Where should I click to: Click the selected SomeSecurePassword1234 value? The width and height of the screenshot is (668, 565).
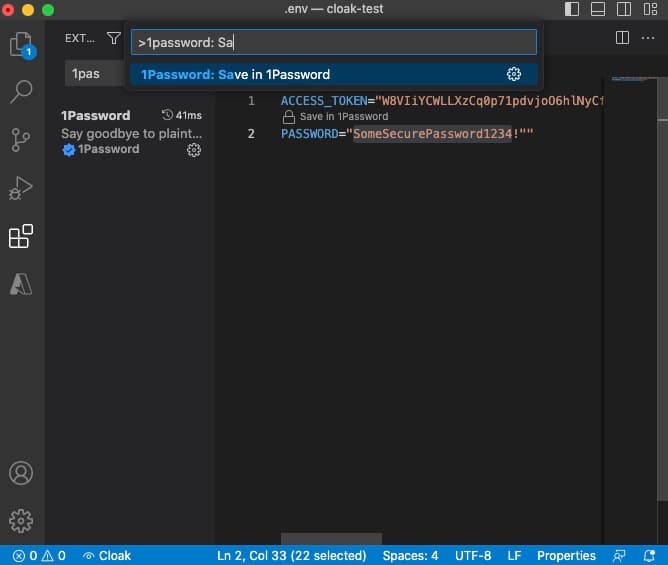tap(432, 134)
